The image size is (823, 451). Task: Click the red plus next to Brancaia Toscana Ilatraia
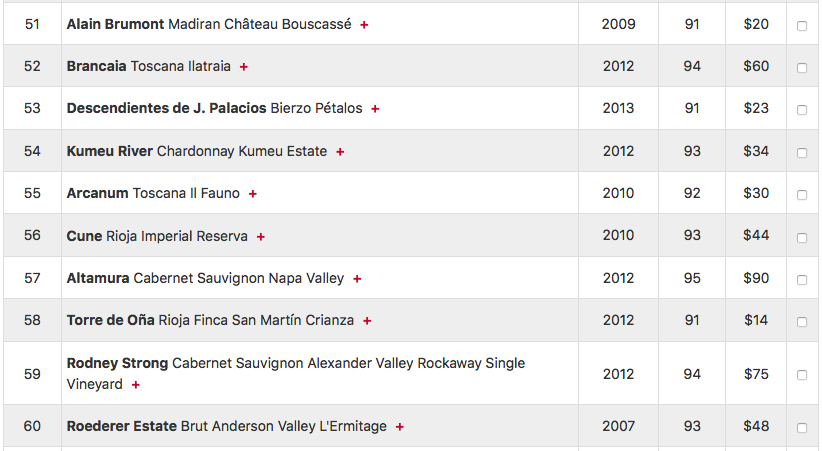click(x=244, y=67)
